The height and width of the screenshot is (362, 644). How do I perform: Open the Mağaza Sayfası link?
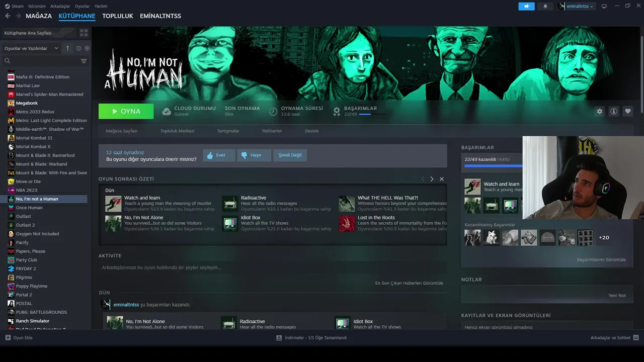[121, 131]
